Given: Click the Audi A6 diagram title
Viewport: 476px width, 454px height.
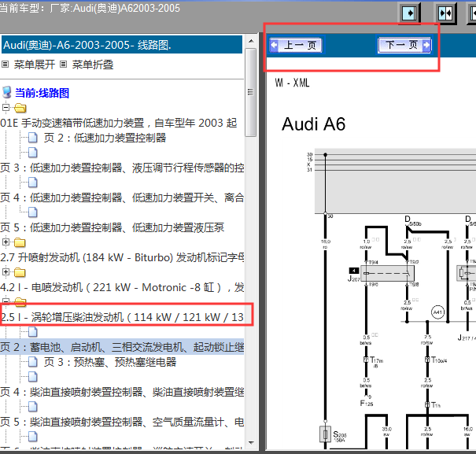Looking at the screenshot, I should click(x=314, y=124).
